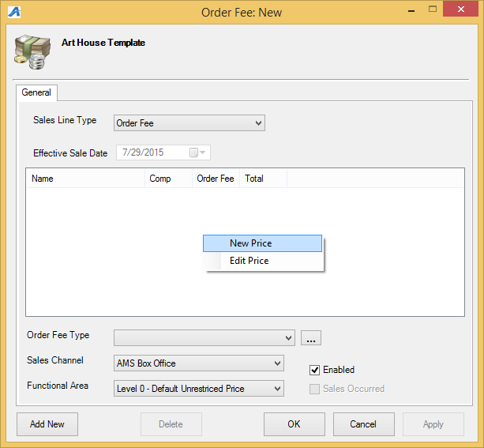Sort by the Name column header

85,179
